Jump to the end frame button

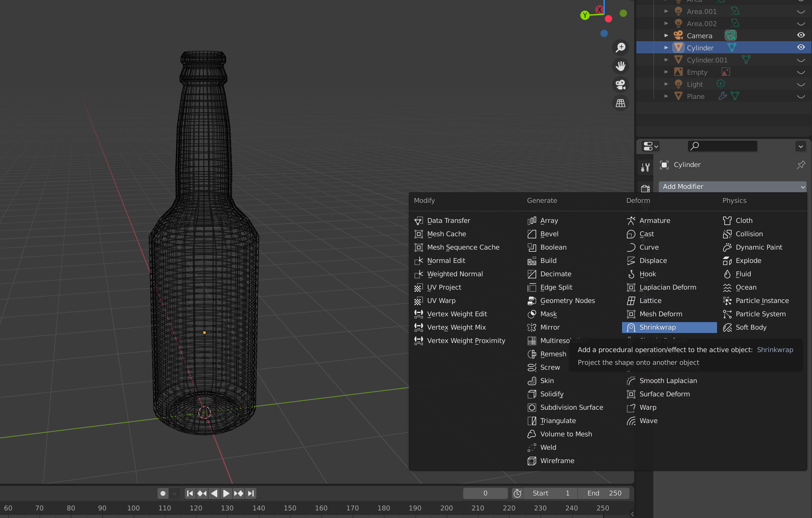tap(251, 493)
